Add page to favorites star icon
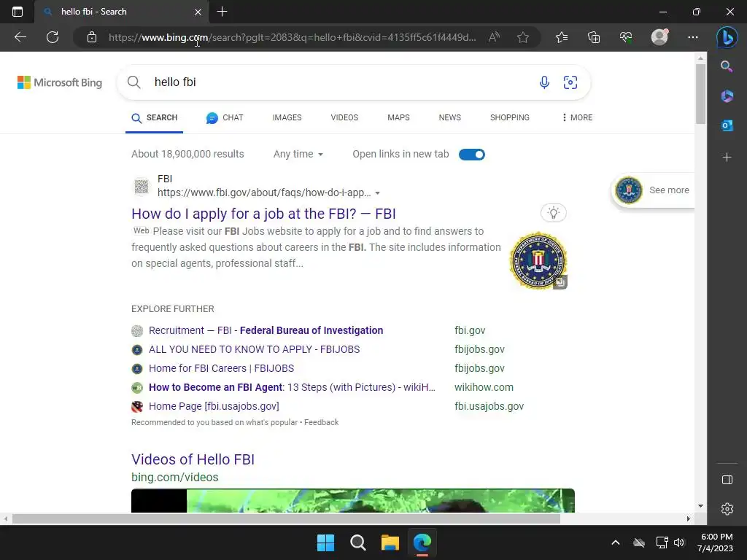Image resolution: width=747 pixels, height=560 pixels. [x=522, y=37]
